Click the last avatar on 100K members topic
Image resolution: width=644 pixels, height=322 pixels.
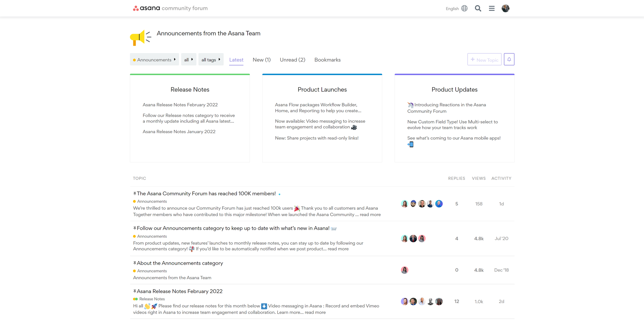tap(439, 204)
